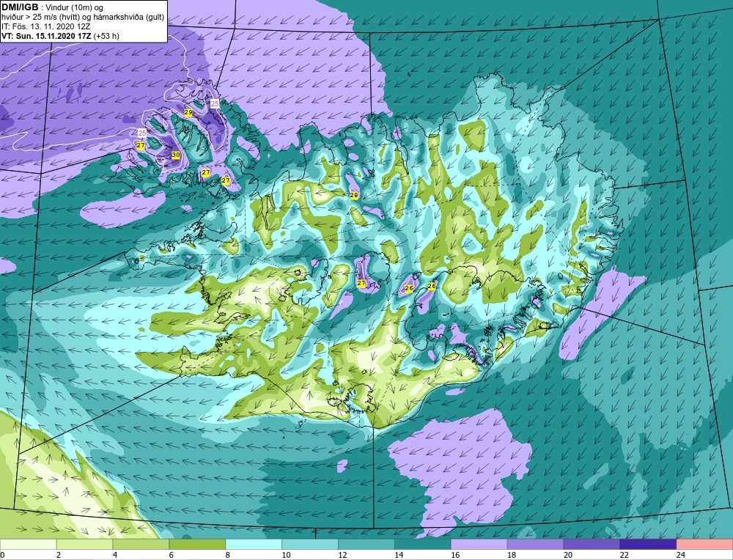Click the pale cream 0–2 m/s legend swatch

[x=29, y=545]
